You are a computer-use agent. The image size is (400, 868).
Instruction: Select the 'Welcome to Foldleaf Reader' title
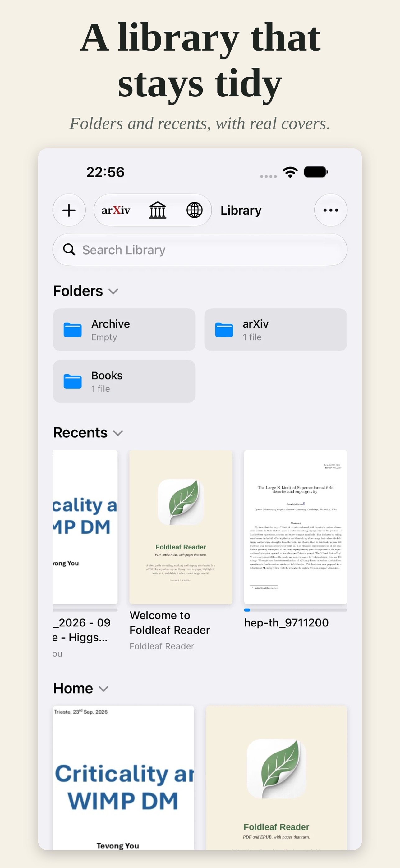point(170,623)
